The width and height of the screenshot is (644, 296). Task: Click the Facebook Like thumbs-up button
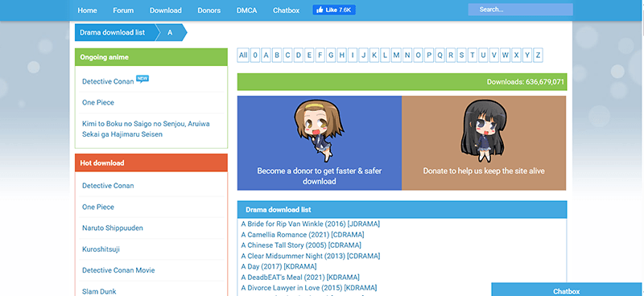click(334, 10)
